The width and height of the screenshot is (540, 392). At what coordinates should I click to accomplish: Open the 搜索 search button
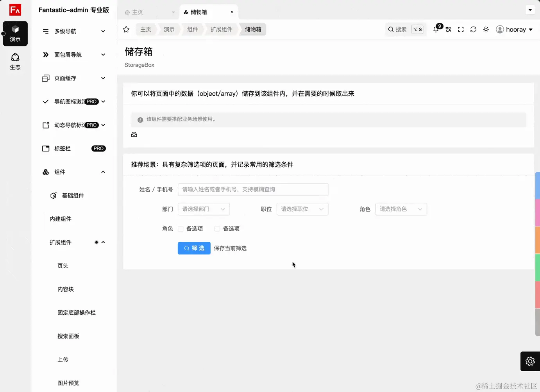[x=405, y=29]
